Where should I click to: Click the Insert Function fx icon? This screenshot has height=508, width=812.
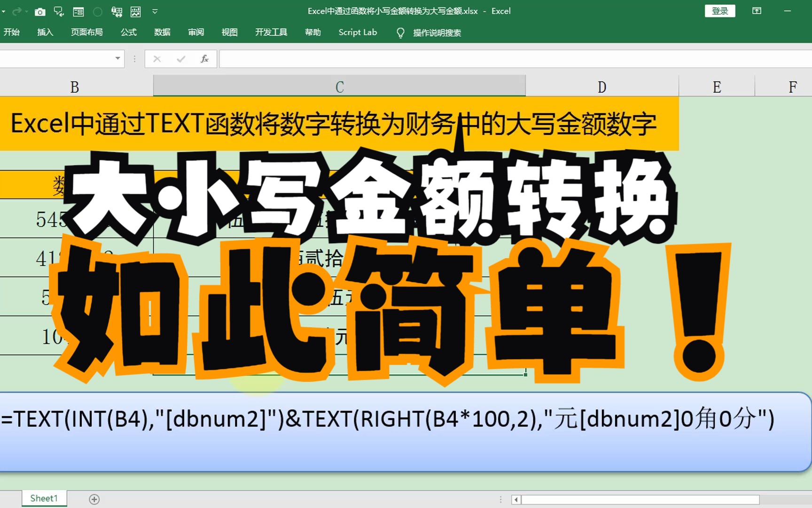[204, 59]
